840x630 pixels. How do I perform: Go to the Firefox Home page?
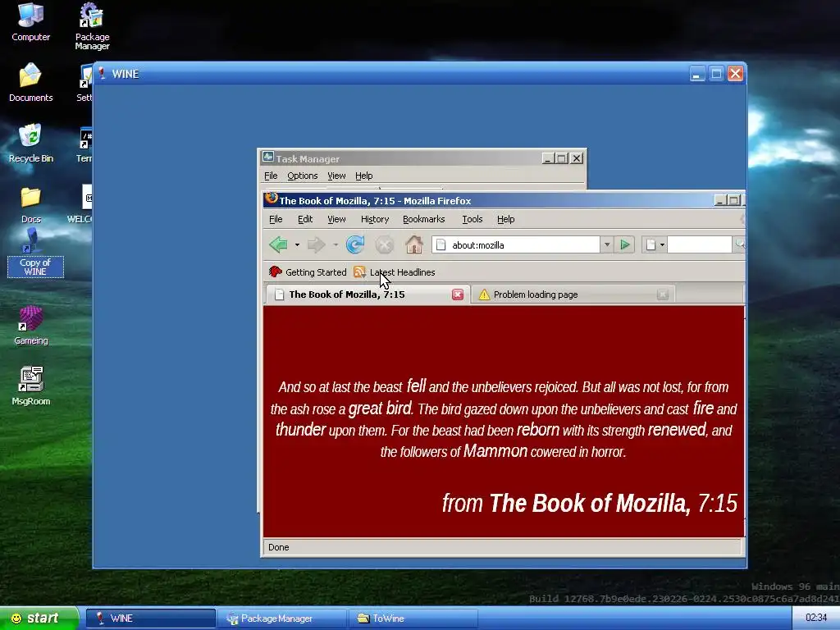click(x=414, y=244)
